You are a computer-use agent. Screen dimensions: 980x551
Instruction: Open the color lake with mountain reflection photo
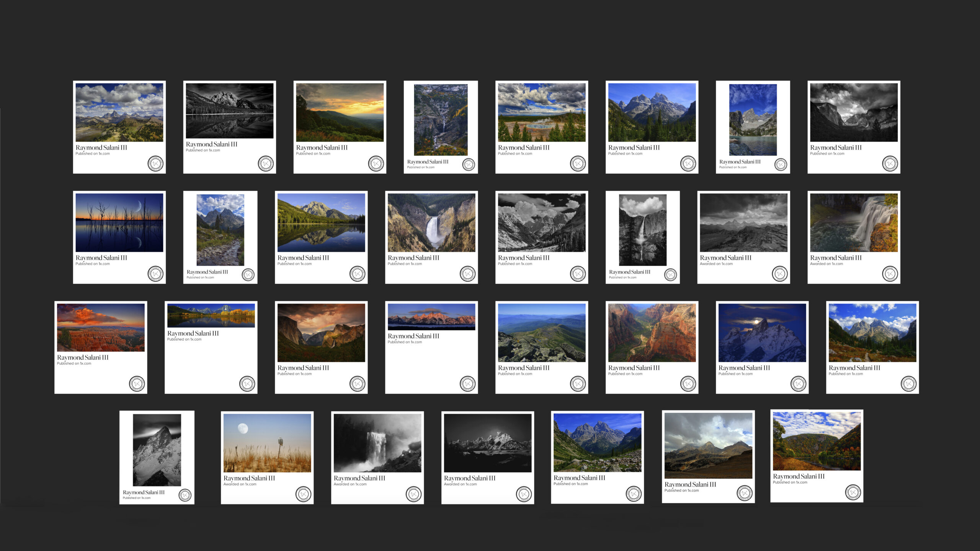tap(321, 223)
